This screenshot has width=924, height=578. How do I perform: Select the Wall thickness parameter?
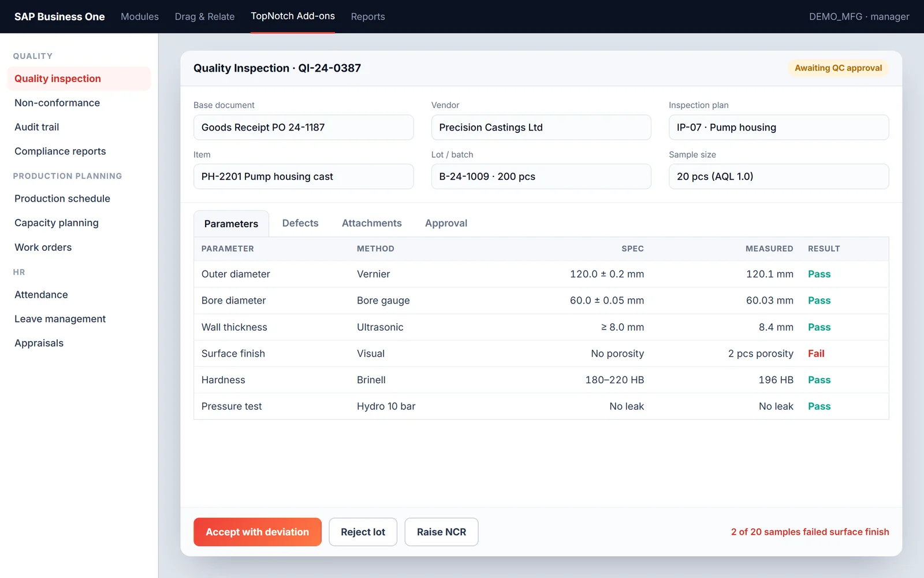coord(541,327)
